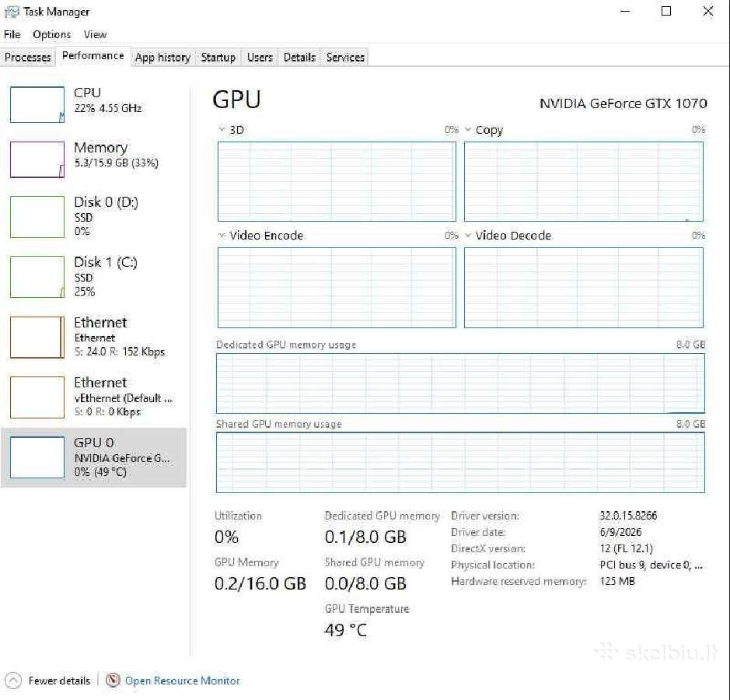Open the Options menu
Viewport: 730px width, 700px height.
pos(51,34)
